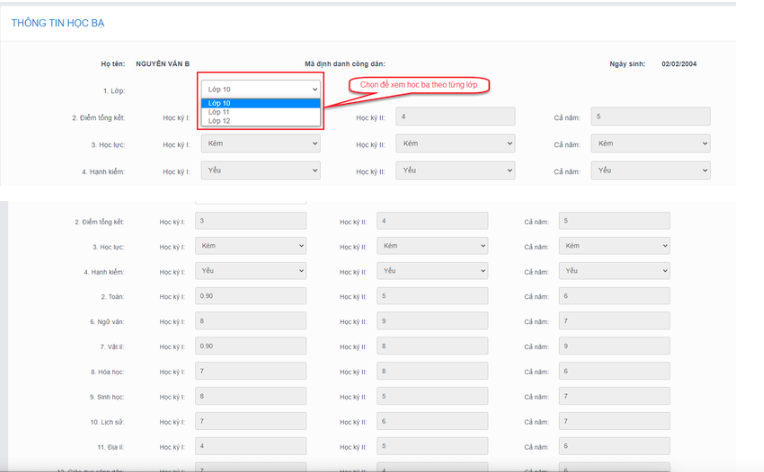Click the Địa lí Học kỳ I field

coord(251,446)
